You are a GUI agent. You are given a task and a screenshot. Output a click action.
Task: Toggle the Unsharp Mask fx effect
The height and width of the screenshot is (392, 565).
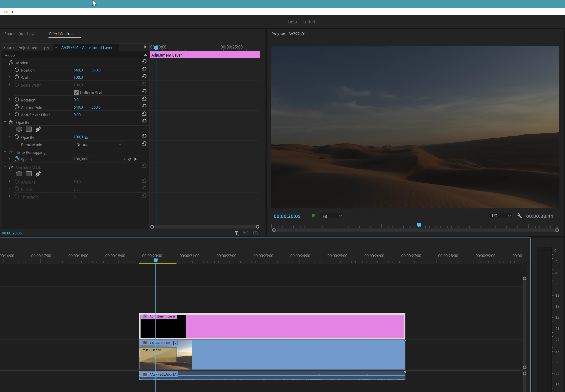pyautogui.click(x=11, y=167)
